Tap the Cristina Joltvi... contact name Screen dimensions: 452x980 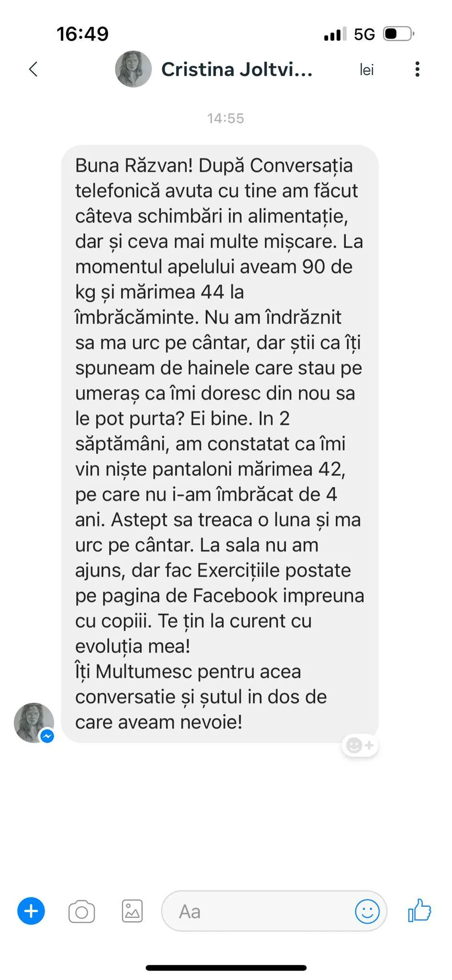[237, 69]
